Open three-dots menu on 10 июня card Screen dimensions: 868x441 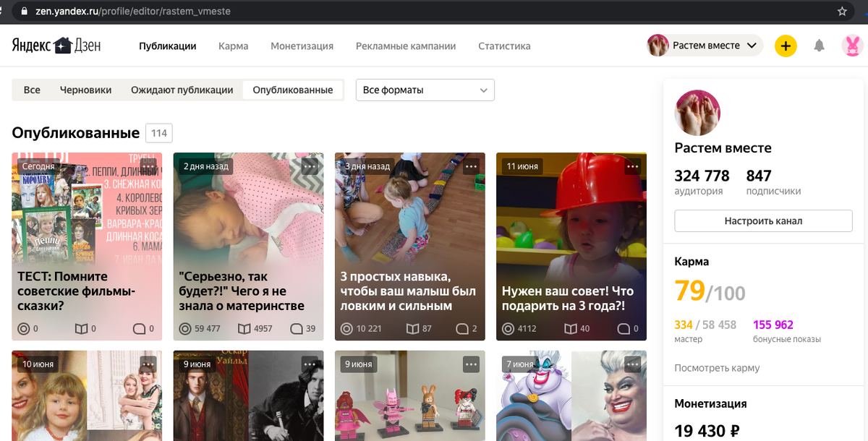pos(148,364)
